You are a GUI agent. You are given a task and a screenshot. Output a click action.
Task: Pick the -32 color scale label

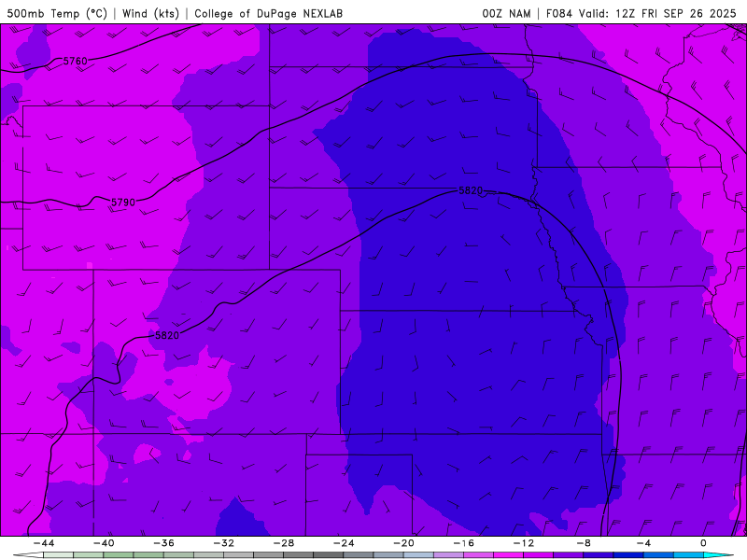pyautogui.click(x=224, y=543)
